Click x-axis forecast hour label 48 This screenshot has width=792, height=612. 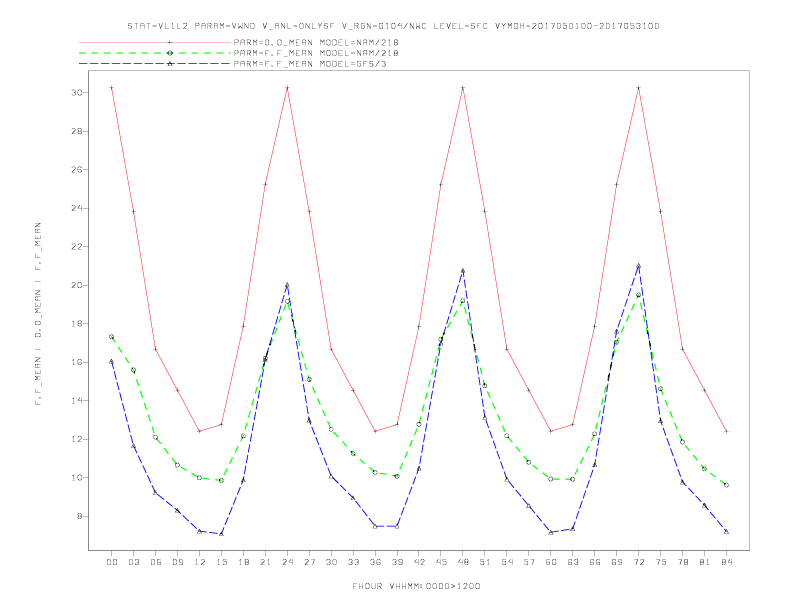463,562
